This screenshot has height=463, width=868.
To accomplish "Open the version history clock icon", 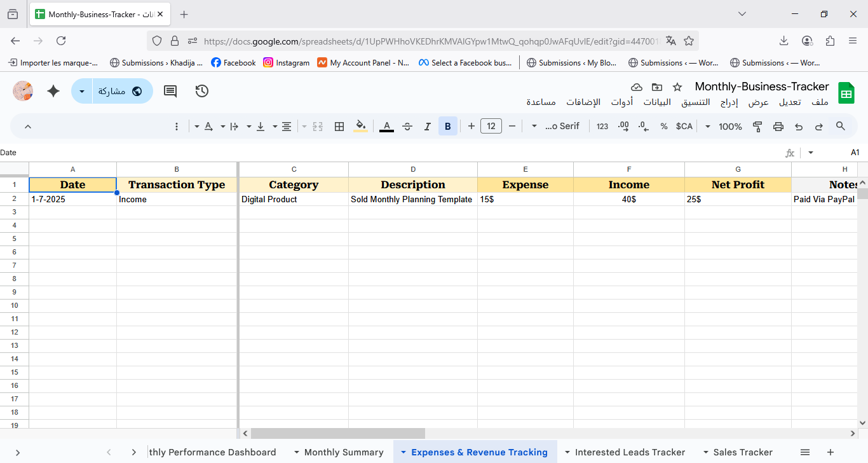I will point(202,91).
